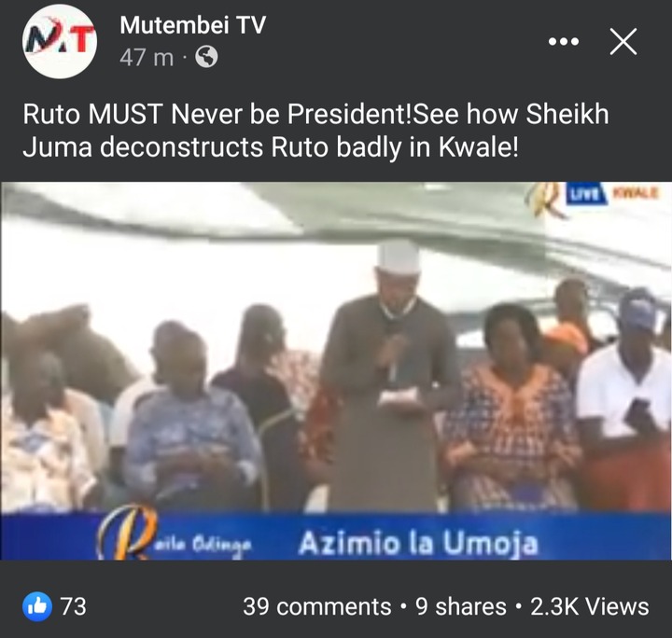This screenshot has height=638, width=672.
Task: Play the Sheikh Juma video
Action: tap(336, 371)
